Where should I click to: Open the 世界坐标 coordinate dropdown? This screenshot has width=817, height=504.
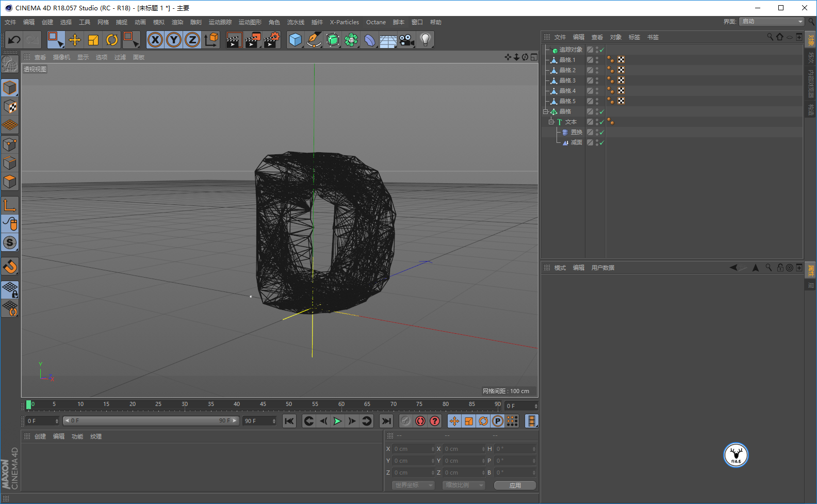click(414, 485)
